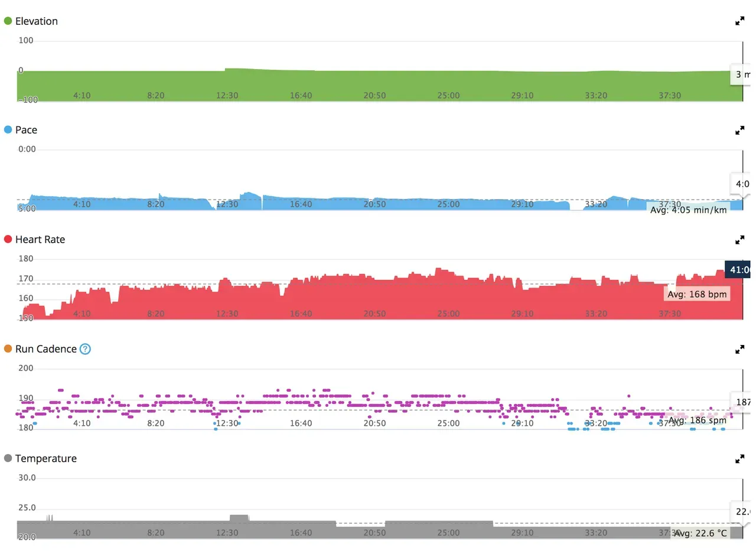Open the Run Cadence help icon
Image resolution: width=756 pixels, height=554 pixels.
[x=86, y=349]
